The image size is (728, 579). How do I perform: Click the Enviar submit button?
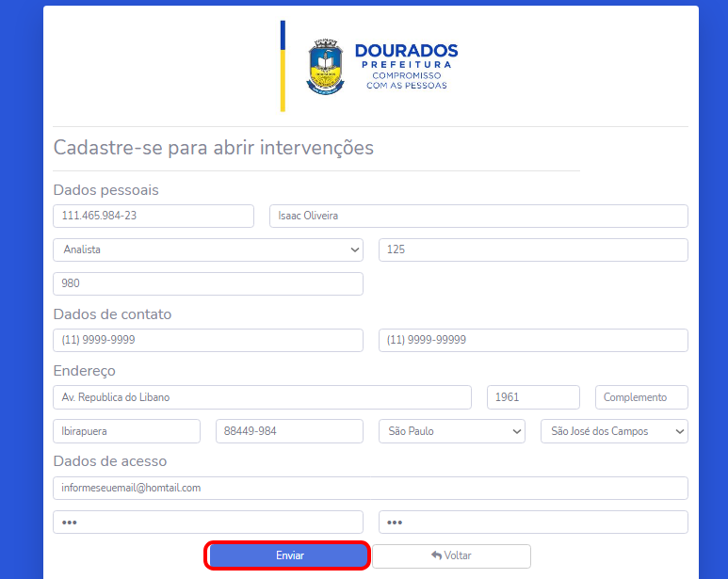point(287,555)
